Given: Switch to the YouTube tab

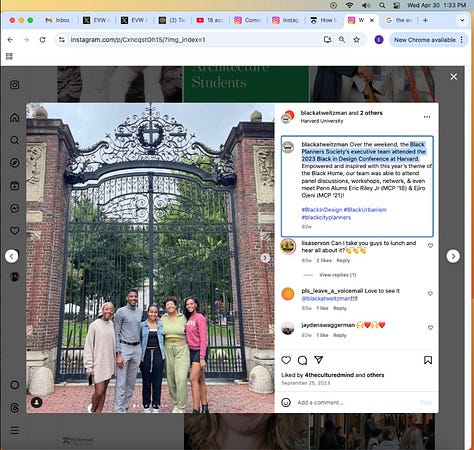Looking at the screenshot, I should coord(210,20).
